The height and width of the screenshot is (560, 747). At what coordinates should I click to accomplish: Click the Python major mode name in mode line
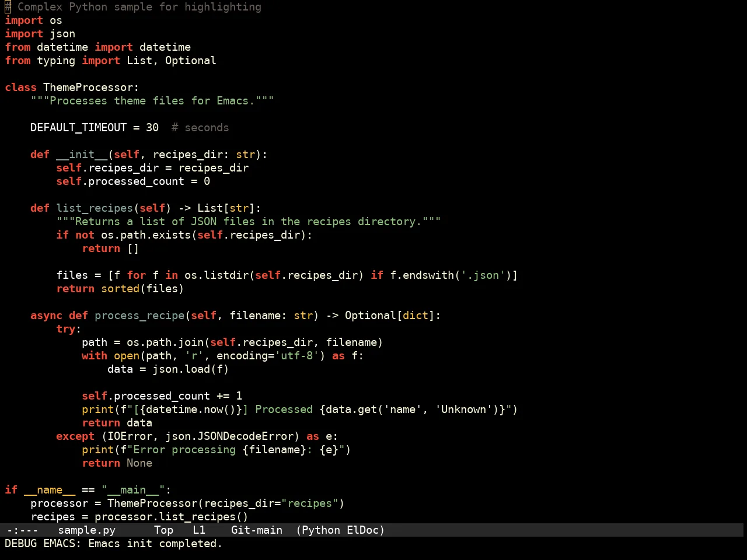click(321, 530)
